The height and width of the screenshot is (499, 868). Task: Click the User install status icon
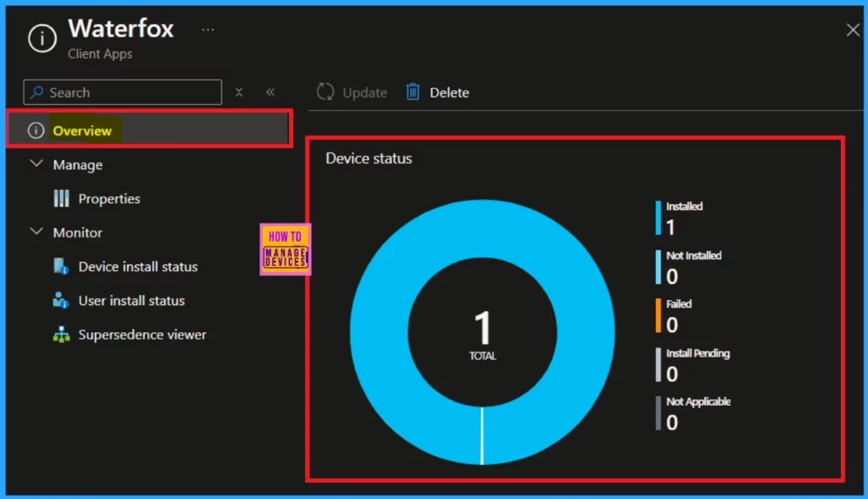click(x=61, y=301)
